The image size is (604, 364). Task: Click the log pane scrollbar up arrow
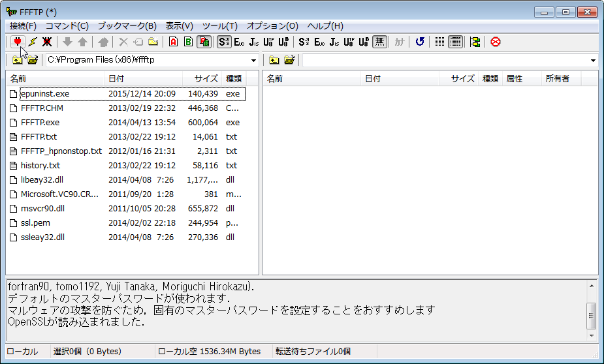592,286
